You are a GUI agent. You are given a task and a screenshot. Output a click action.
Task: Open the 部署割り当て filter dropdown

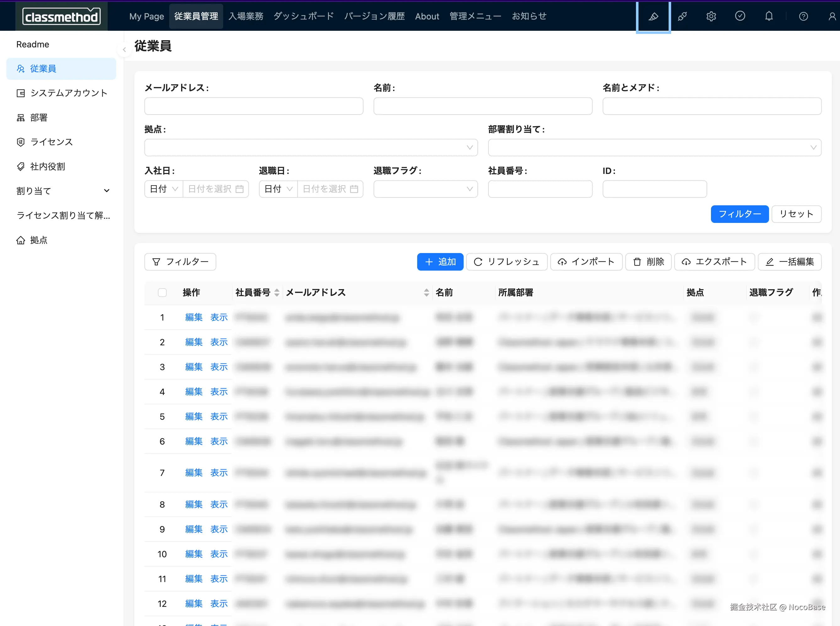(x=655, y=148)
